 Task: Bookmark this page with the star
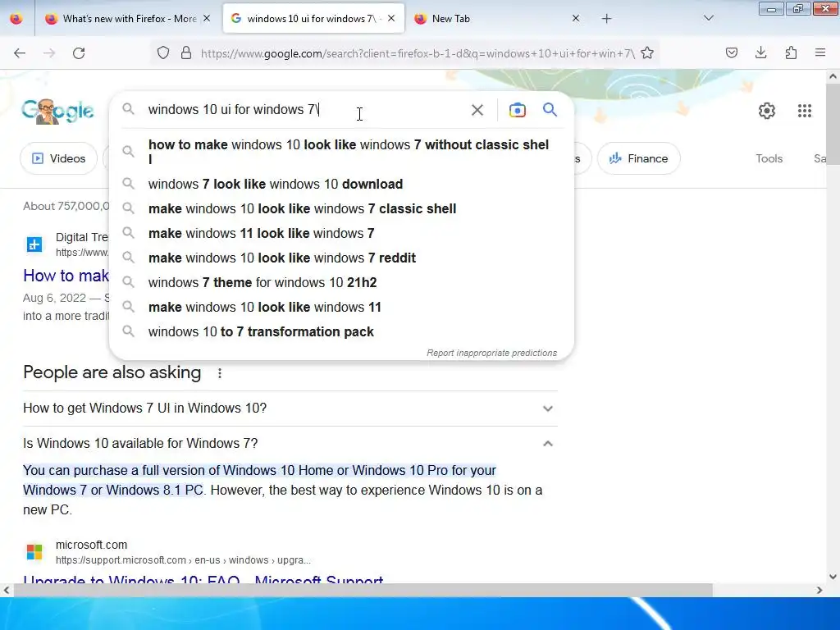(647, 52)
